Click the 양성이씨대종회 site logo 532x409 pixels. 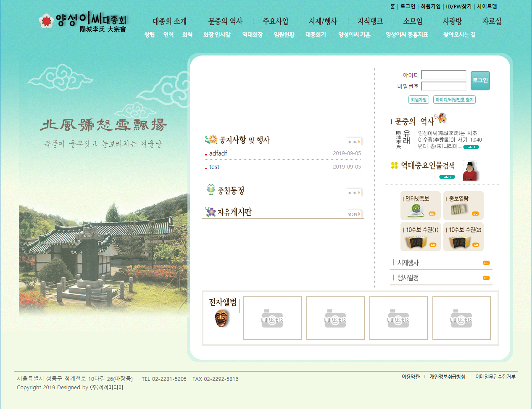pyautogui.click(x=83, y=22)
